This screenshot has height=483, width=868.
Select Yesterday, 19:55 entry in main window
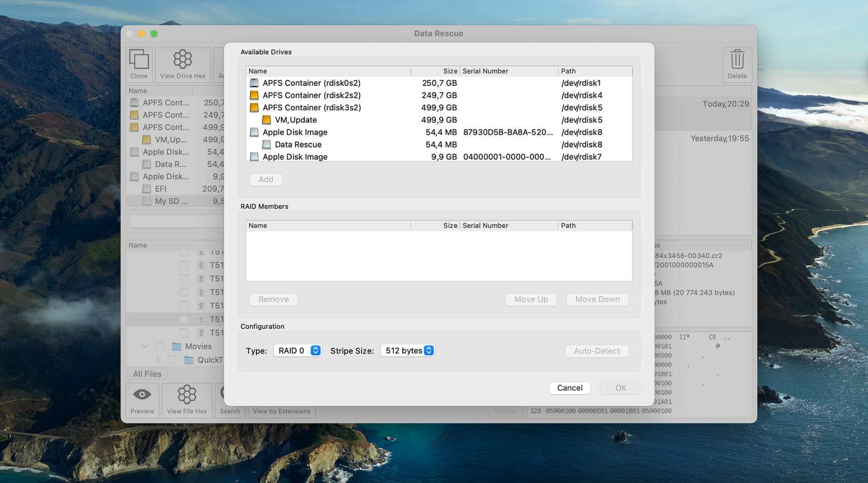720,138
